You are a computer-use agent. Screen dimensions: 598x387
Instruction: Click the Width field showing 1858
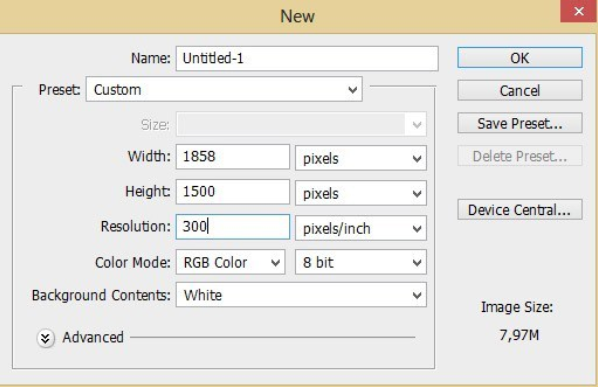[233, 157]
